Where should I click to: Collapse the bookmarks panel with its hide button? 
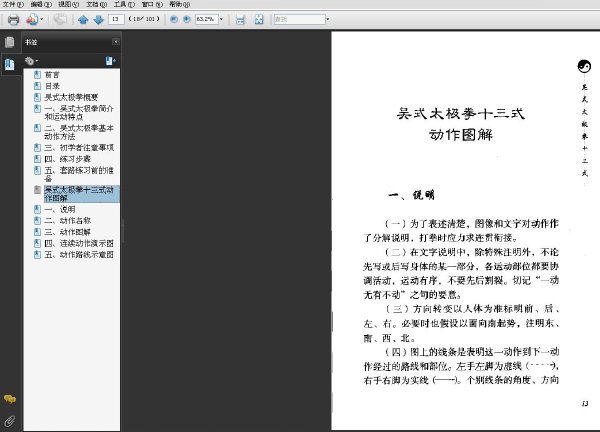[x=116, y=42]
